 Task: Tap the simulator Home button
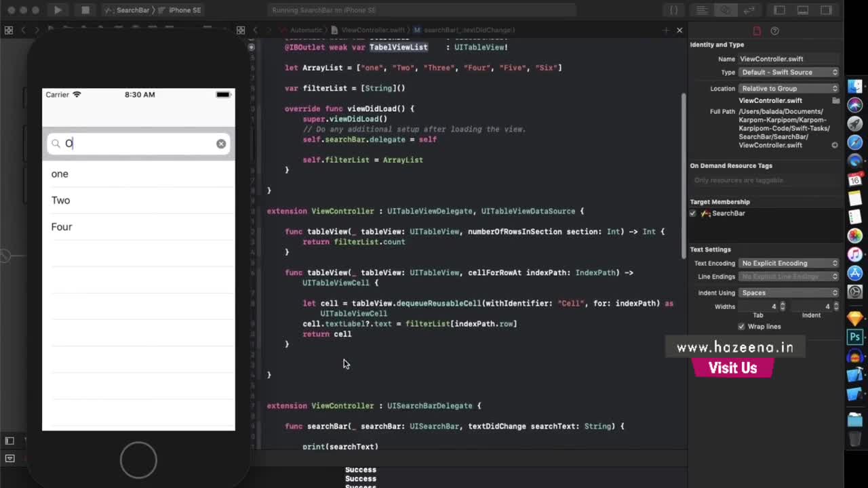(x=138, y=460)
